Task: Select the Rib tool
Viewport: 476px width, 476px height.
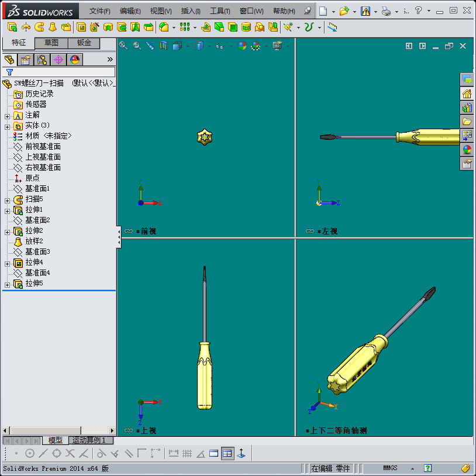Action: [206, 27]
